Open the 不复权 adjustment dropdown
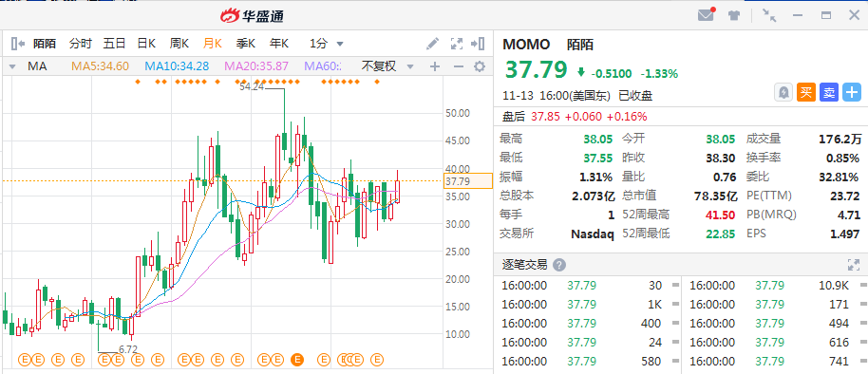This screenshot has height=374, width=868. [387, 67]
